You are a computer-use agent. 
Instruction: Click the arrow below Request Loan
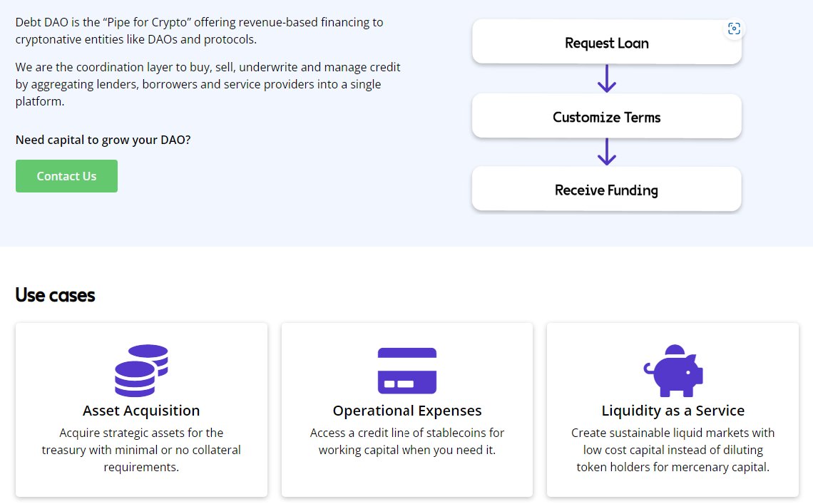point(606,79)
